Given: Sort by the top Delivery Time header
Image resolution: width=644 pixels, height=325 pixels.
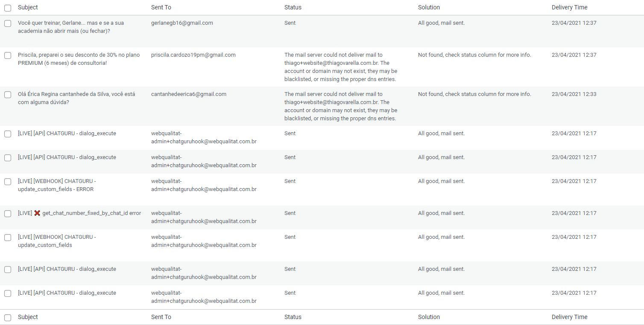Looking at the screenshot, I should pyautogui.click(x=569, y=7).
